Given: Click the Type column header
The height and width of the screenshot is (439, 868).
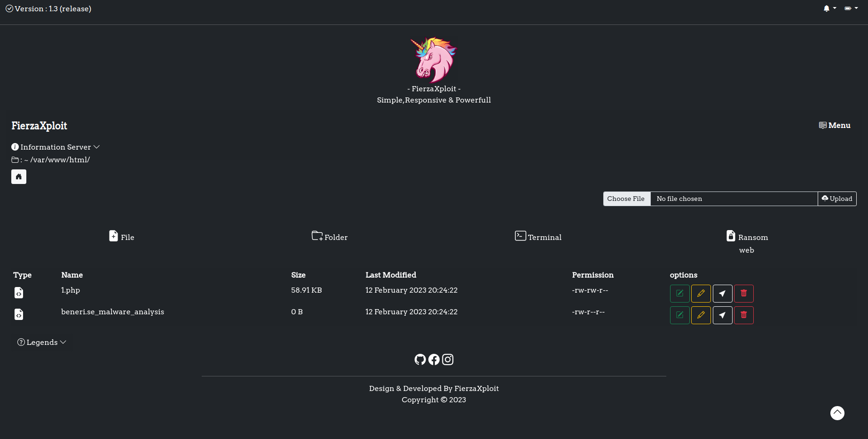Looking at the screenshot, I should coord(23,275).
